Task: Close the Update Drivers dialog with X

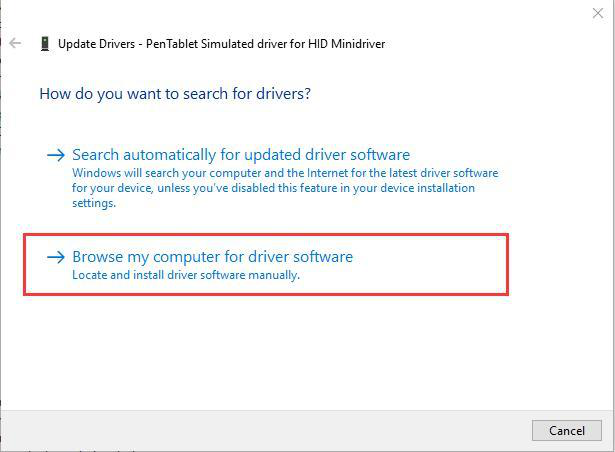Action: click(598, 12)
